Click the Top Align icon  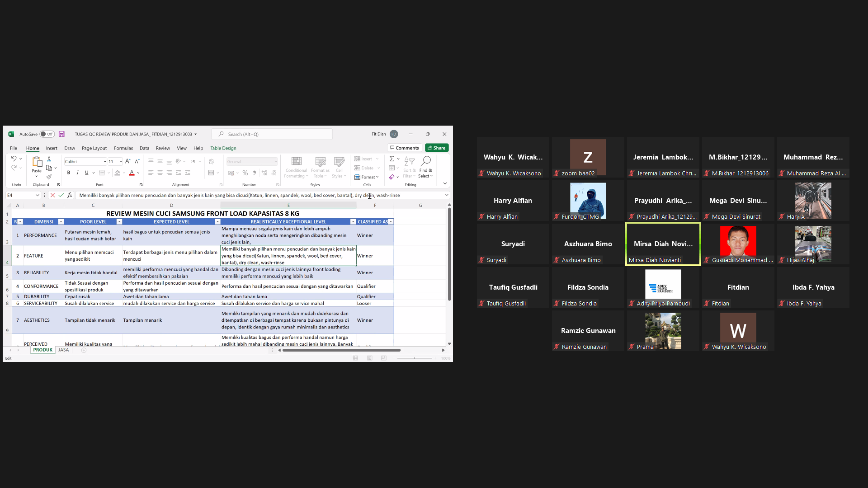[x=151, y=161]
